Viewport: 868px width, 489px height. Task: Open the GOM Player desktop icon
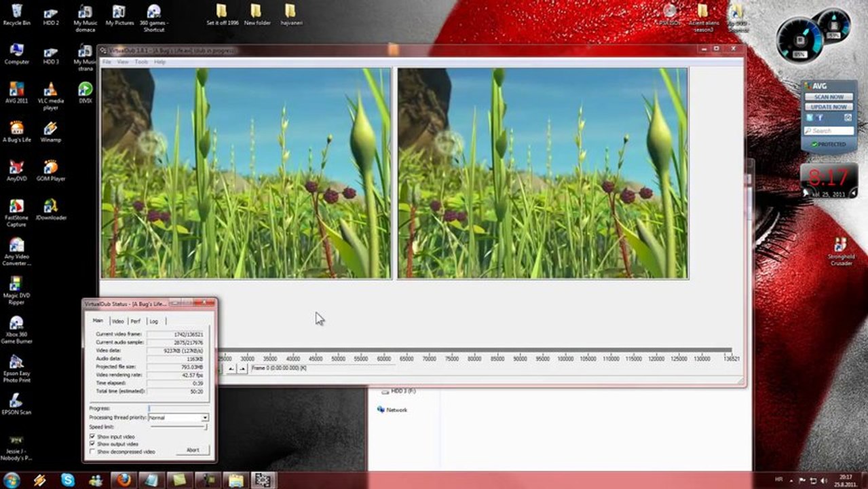pos(51,170)
